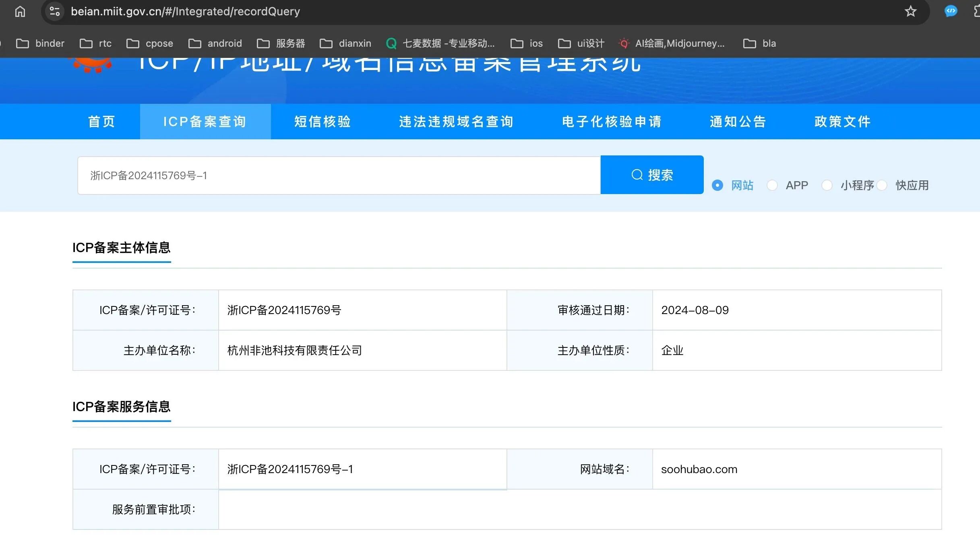Viewport: 980px width, 554px height.
Task: Expand the 服务器 bookmark folder
Action: click(281, 43)
